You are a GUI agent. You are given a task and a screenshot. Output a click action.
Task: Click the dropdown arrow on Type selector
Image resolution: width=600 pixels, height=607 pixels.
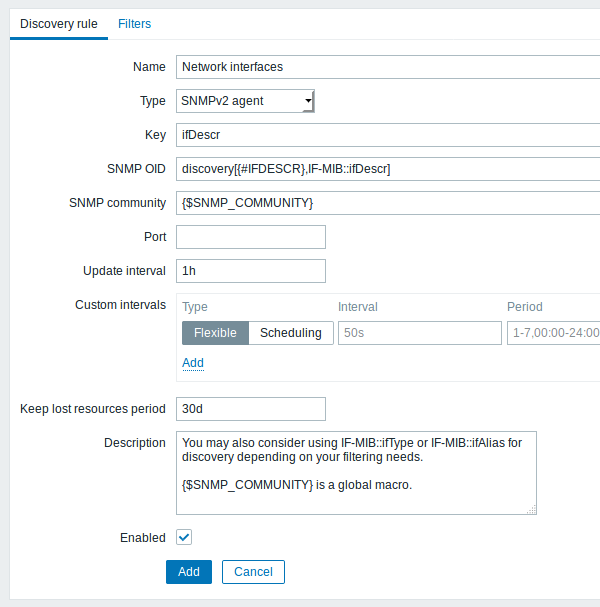point(308,101)
